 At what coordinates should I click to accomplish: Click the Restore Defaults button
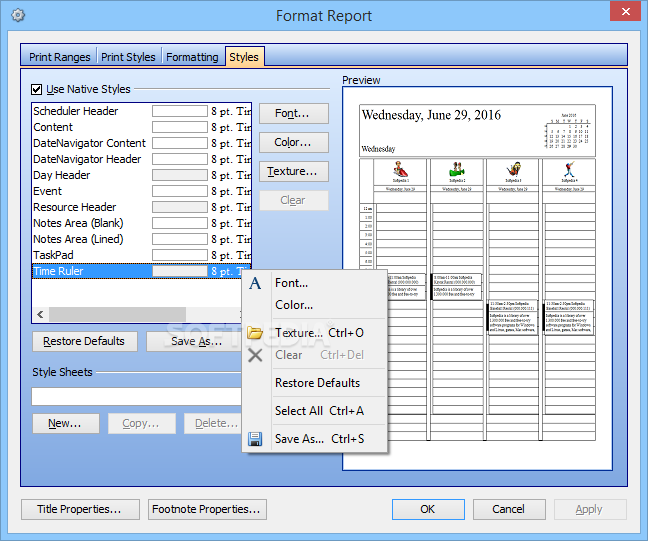point(85,341)
